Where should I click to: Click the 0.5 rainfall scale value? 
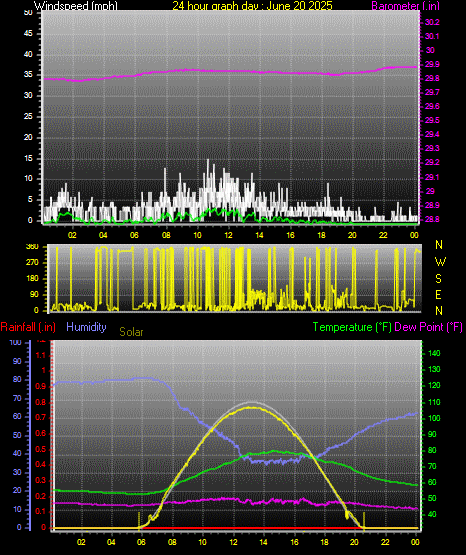click(41, 449)
